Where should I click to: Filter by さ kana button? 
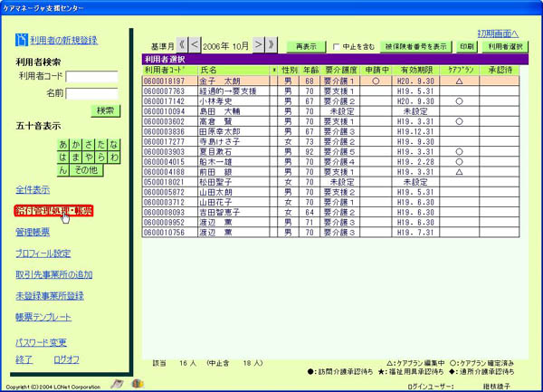pos(89,145)
